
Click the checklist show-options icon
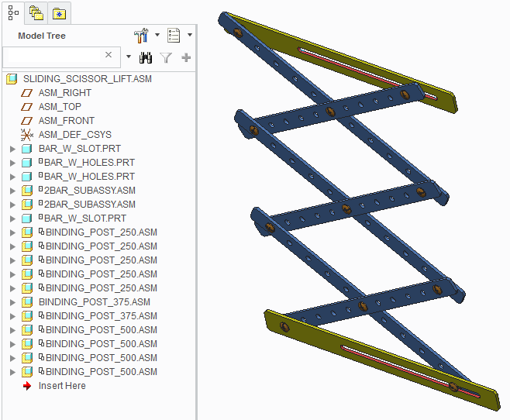(174, 35)
